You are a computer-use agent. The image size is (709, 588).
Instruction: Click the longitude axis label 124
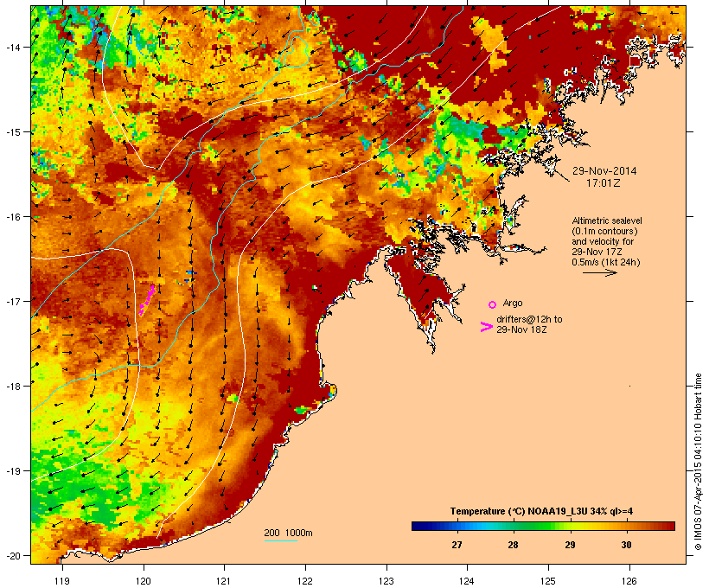(467, 581)
